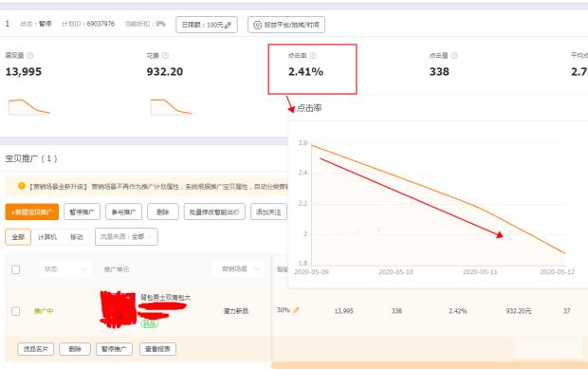
Task: Click 删除 in the row action buttons
Action: pyautogui.click(x=75, y=349)
